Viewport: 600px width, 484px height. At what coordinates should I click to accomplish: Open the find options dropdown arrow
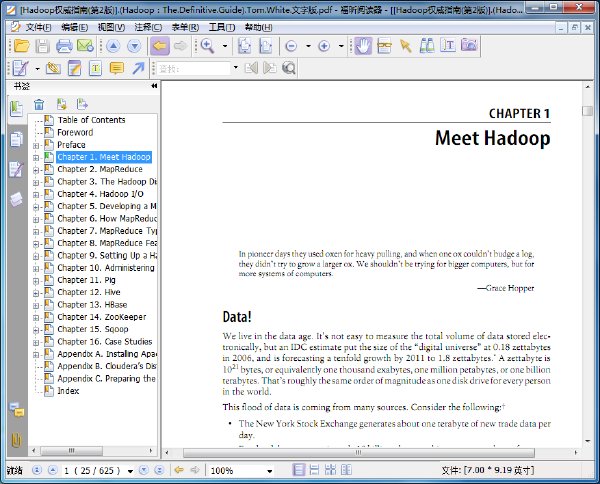(x=236, y=68)
